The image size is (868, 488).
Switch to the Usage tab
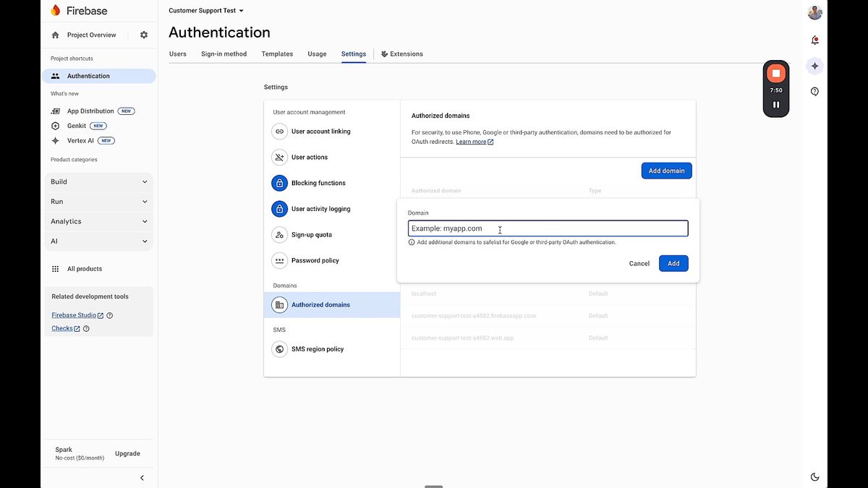317,54
